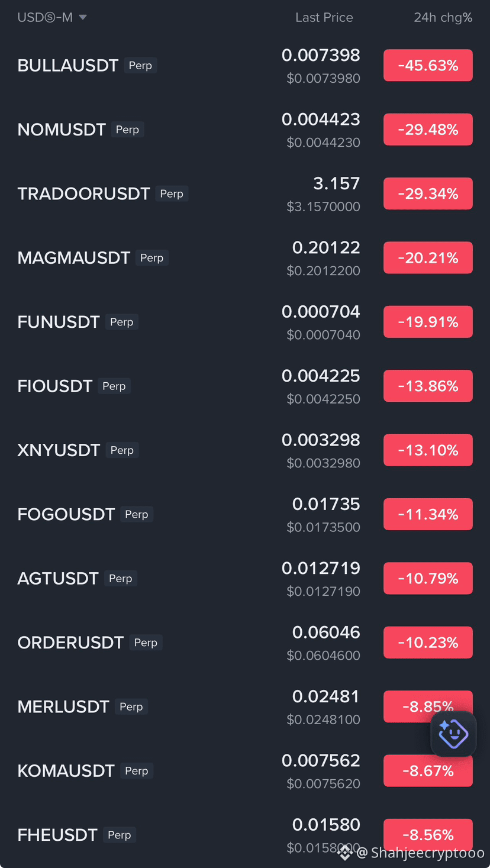Viewport: 490px width, 868px height.
Task: Open the FOGOUSDT perpetual pair
Action: click(x=245, y=514)
